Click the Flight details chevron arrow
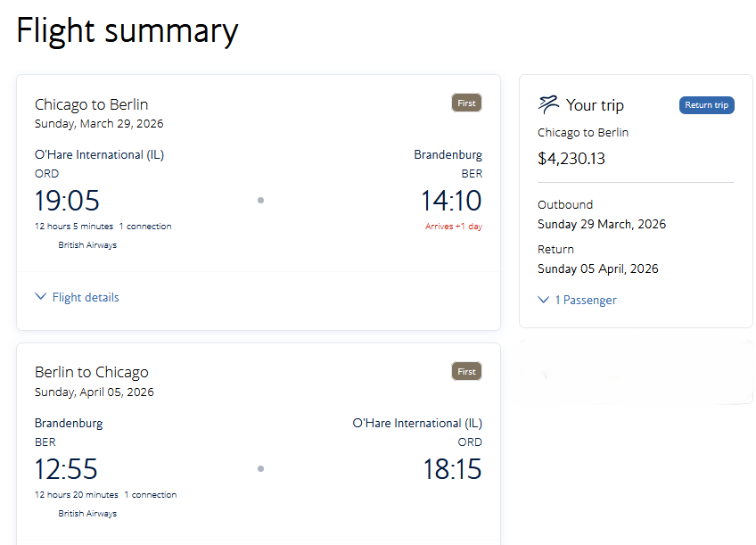This screenshot has width=756, height=545. (x=40, y=297)
